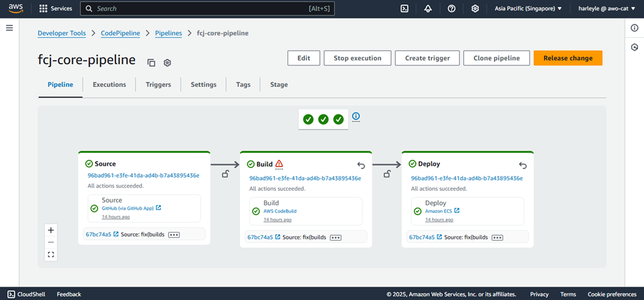644x300 pixels.
Task: Expand Source stage commit message ellipsis
Action: pyautogui.click(x=174, y=234)
